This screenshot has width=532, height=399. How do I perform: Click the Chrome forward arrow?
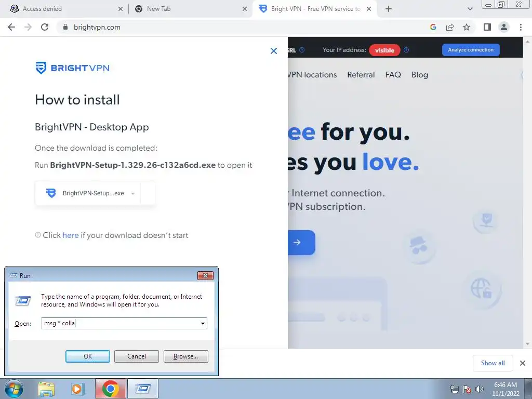(28, 27)
